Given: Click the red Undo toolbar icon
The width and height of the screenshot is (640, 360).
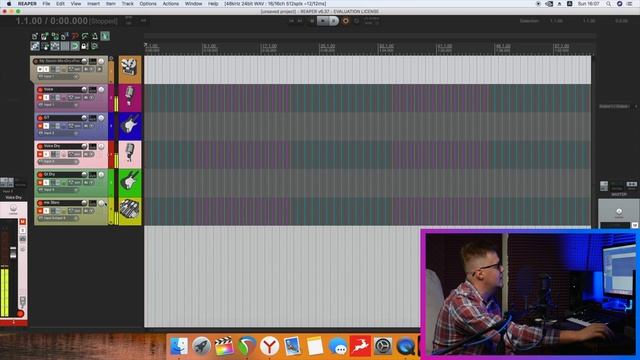Looking at the screenshot, I should click(x=75, y=36).
